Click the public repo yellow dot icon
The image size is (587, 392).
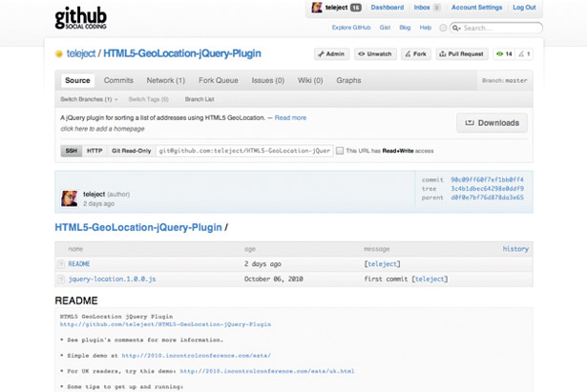pos(59,54)
